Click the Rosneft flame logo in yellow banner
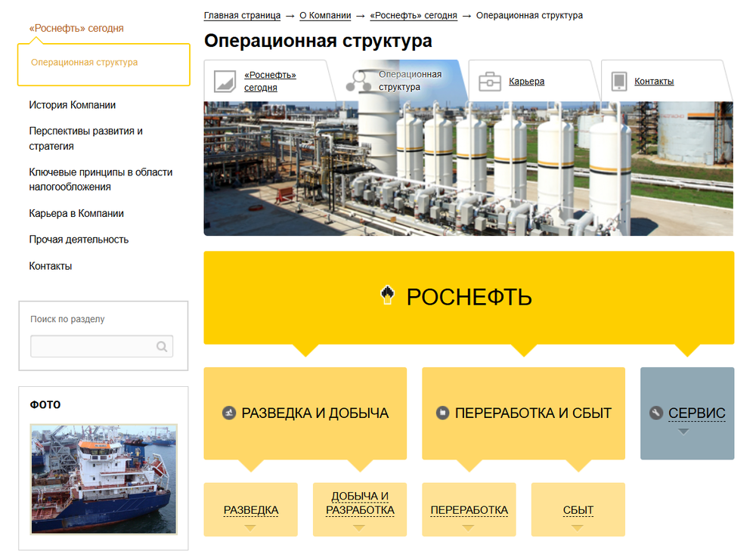Screen dimensions: 756x560 pyautogui.click(x=387, y=295)
